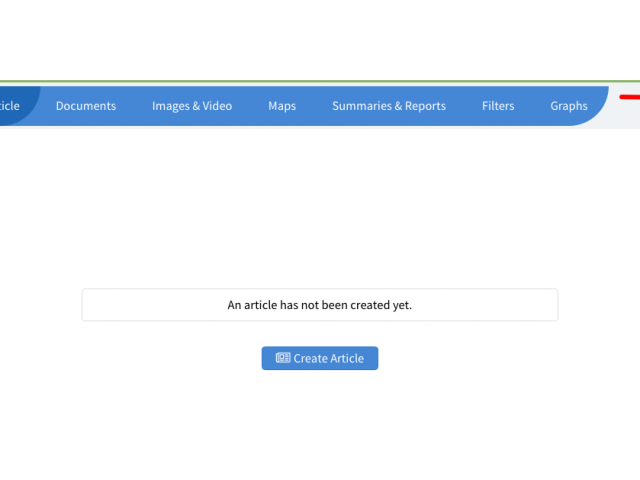Click the 'An article has not been created yet.' message
Image resolution: width=640 pixels, height=480 pixels.
coord(320,305)
